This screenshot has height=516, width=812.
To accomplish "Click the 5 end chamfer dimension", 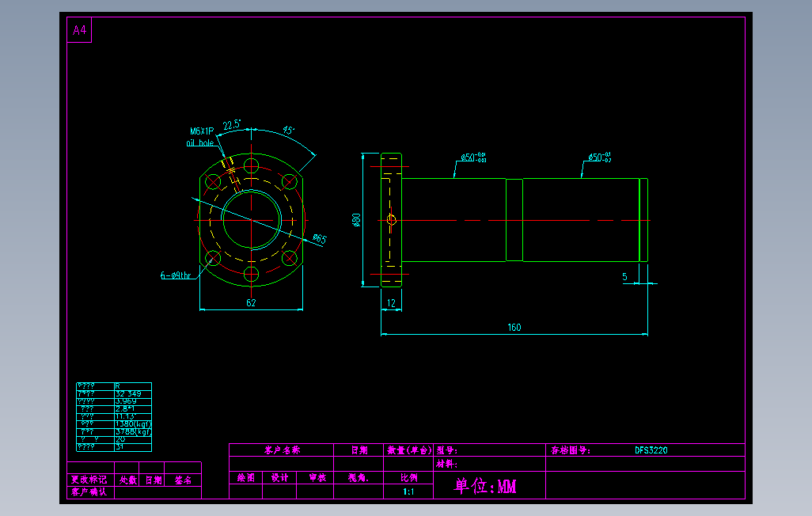I will (x=624, y=277).
